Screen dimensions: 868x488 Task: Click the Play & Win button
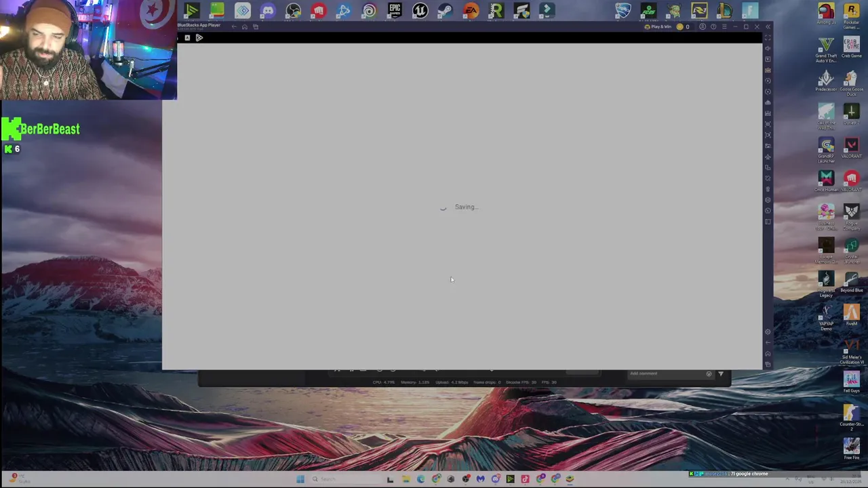657,26
